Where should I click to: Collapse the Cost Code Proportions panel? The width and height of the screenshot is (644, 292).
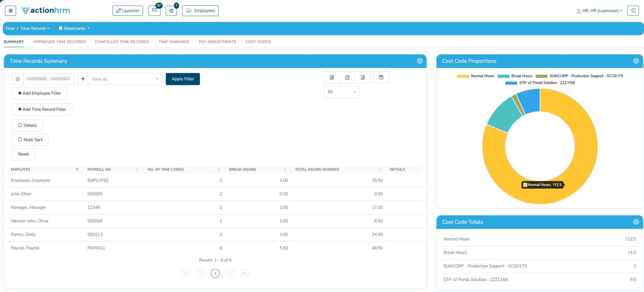636,61
